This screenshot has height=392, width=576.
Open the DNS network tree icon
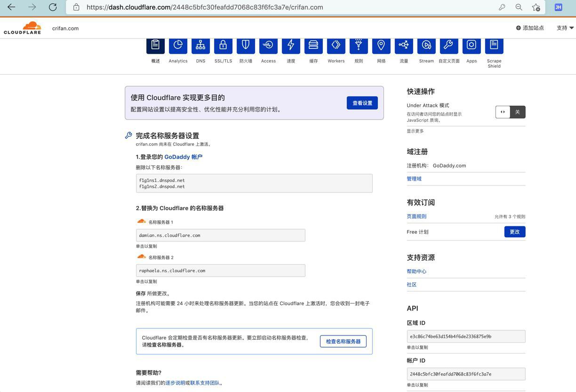tap(200, 46)
